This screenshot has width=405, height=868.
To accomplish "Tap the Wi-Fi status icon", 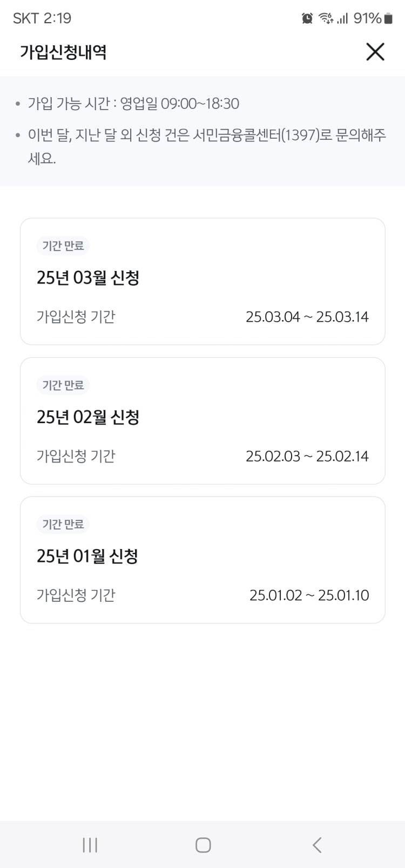I will point(326,18).
